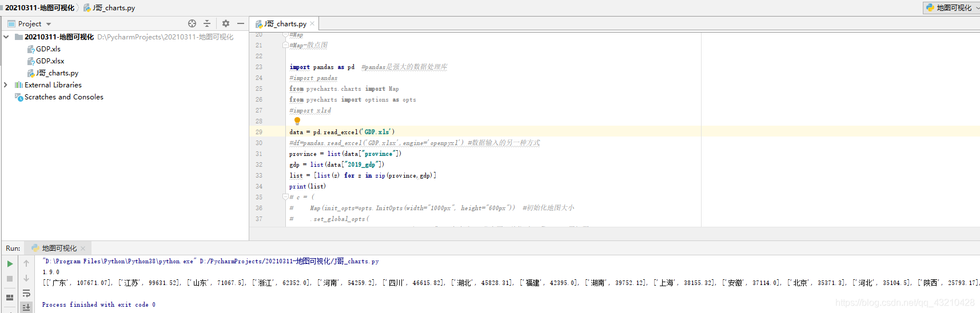980x313 pixels.
Task: Open Project panel settings gear
Action: pyautogui.click(x=226, y=23)
